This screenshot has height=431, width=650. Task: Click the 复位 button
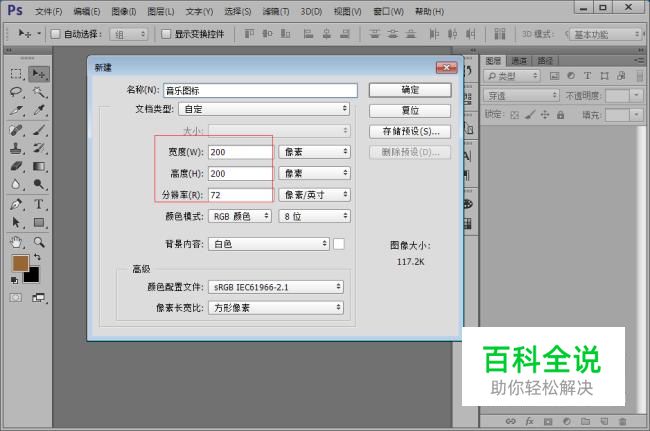[x=410, y=111]
